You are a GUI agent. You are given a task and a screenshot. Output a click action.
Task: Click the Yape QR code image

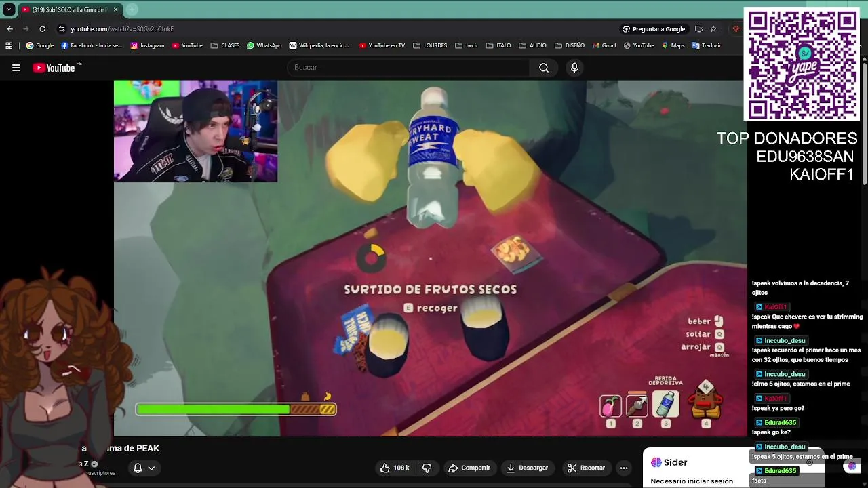point(802,64)
